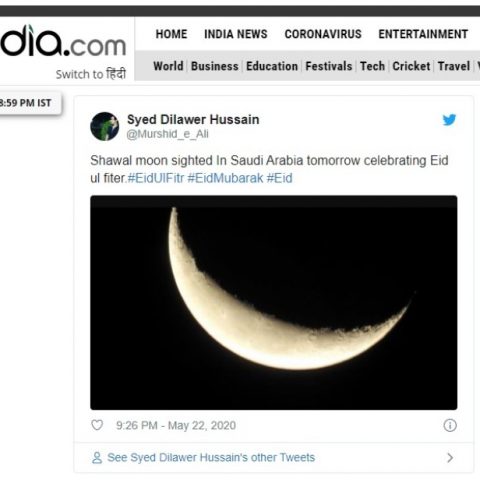Open the crescent moon photo
The height and width of the screenshot is (480, 480).
click(274, 303)
